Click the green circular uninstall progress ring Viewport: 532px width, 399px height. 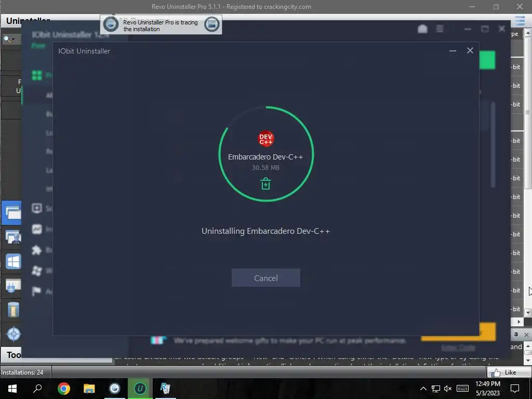pos(266,154)
